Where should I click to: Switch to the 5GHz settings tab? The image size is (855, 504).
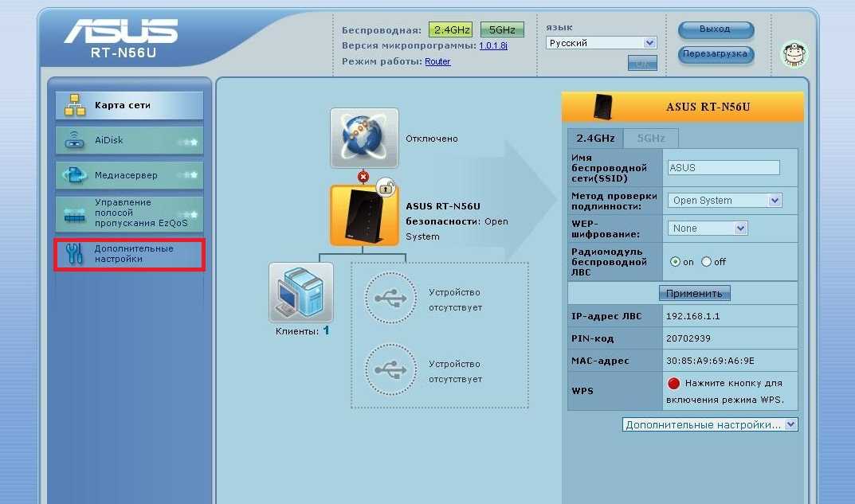coord(650,138)
